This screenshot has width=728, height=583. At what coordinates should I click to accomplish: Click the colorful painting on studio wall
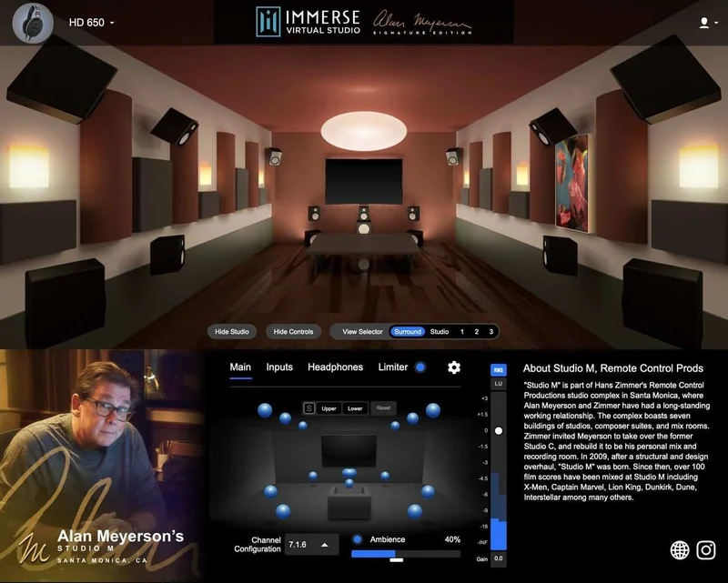572,184
